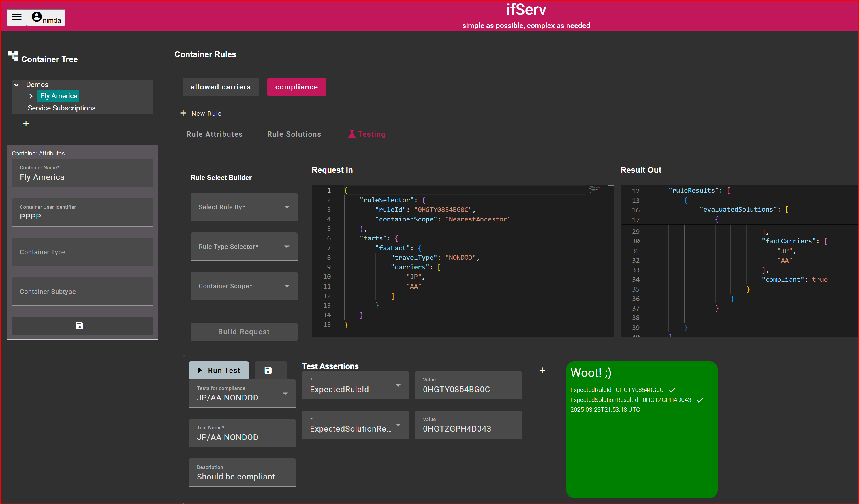Edit the Container Name field
The height and width of the screenshot is (504, 859).
[82, 173]
